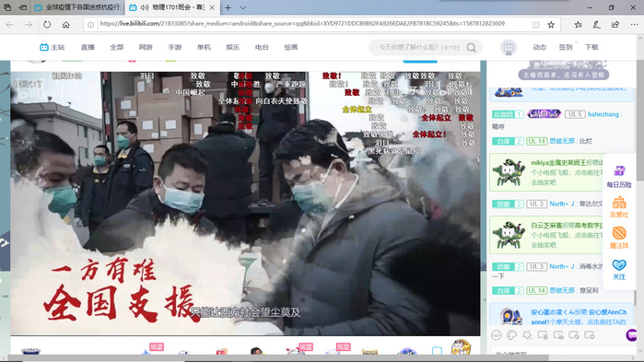Mute audio on the 物理1701班会 tab
644x362 pixels.
point(144,7)
